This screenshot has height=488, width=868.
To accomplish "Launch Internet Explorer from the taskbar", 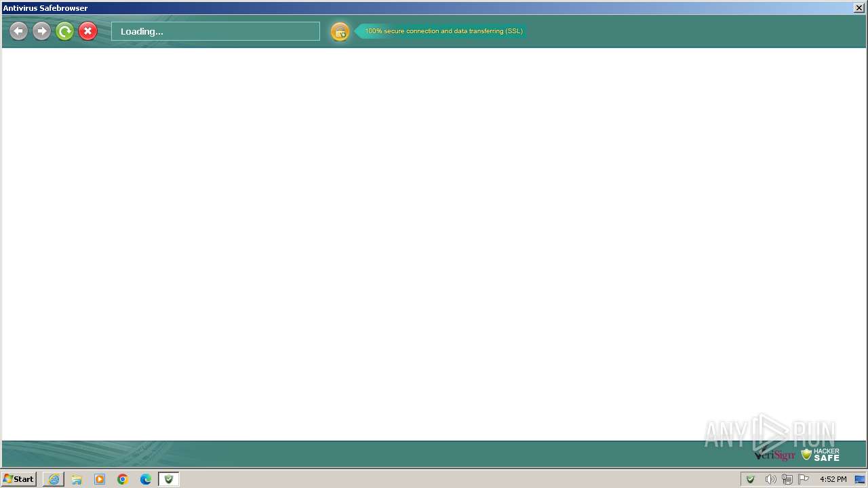I will (54, 479).
